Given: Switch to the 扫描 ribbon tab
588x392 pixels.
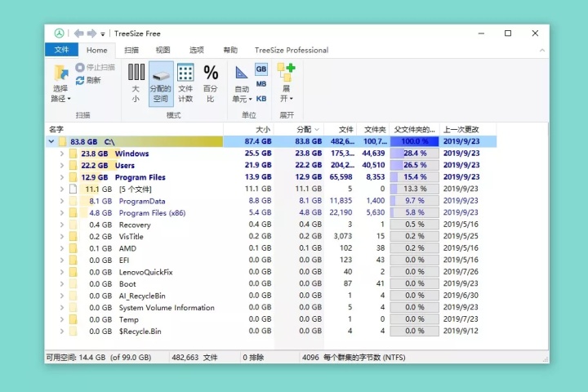Looking at the screenshot, I should [x=131, y=50].
